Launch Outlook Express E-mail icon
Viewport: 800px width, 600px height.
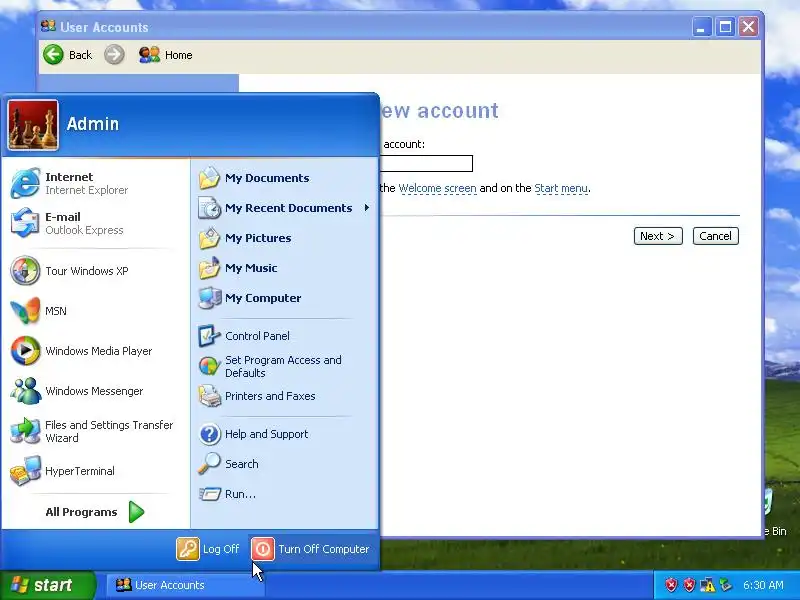[x=26, y=223]
